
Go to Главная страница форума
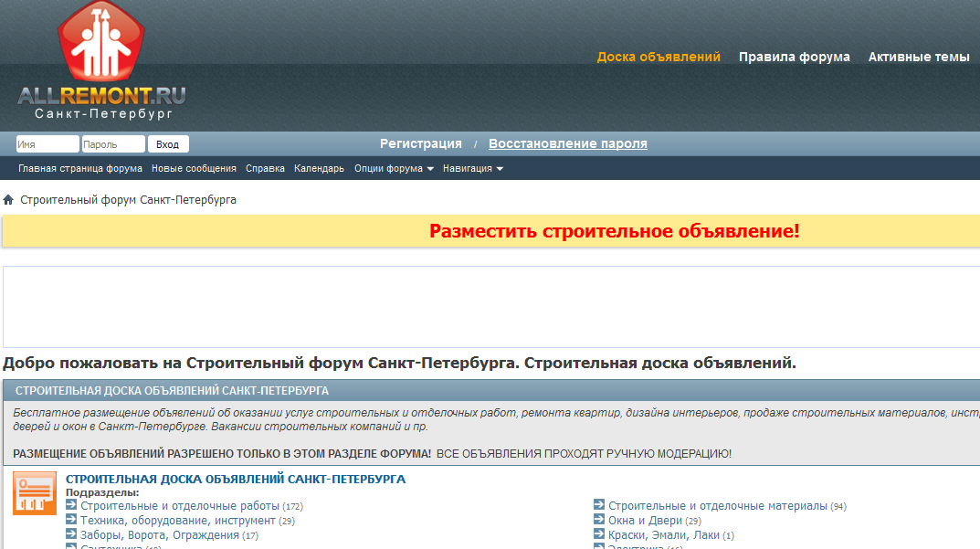(x=80, y=169)
